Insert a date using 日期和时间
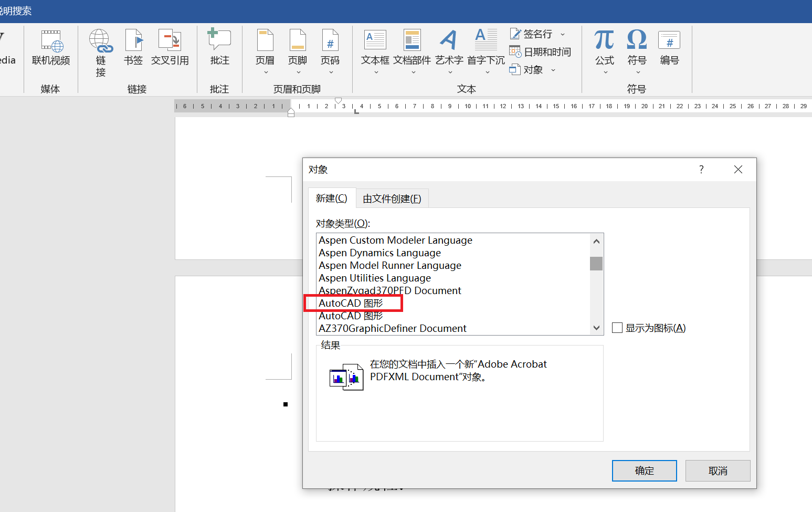The image size is (812, 512). tap(541, 51)
